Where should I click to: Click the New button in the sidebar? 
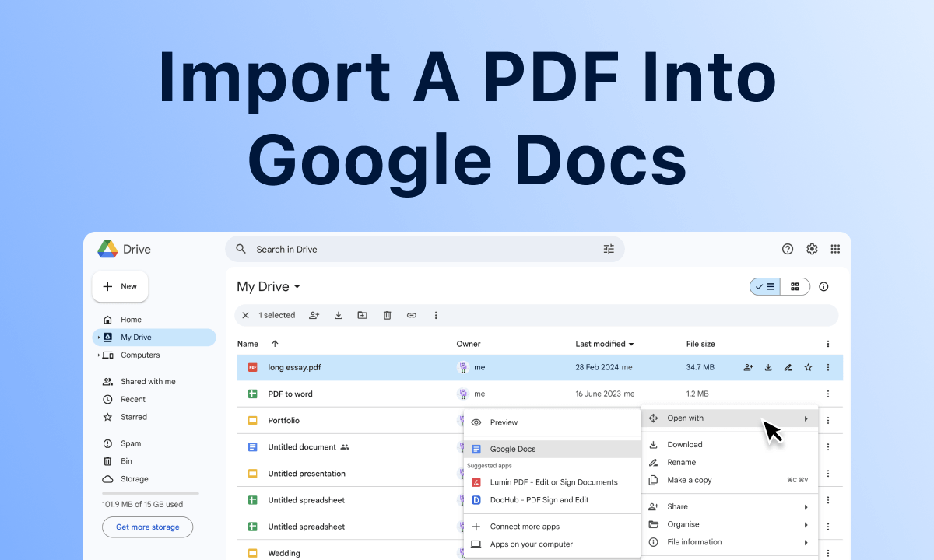(120, 286)
